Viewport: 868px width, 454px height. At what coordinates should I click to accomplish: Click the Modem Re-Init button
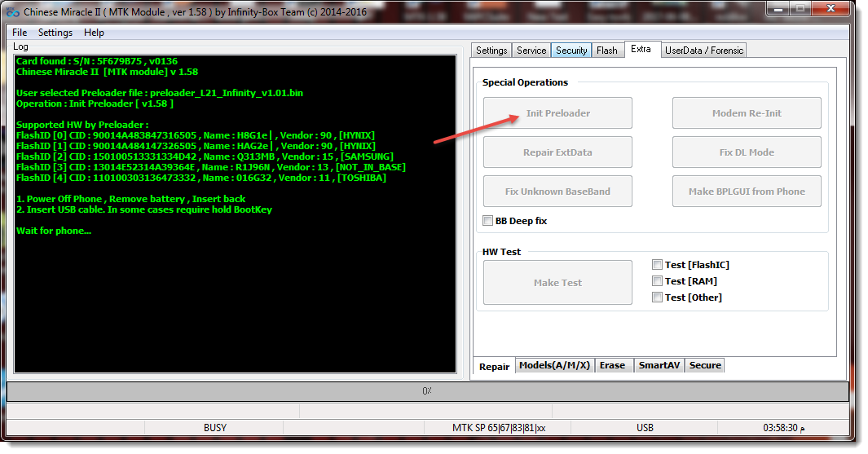point(747,113)
